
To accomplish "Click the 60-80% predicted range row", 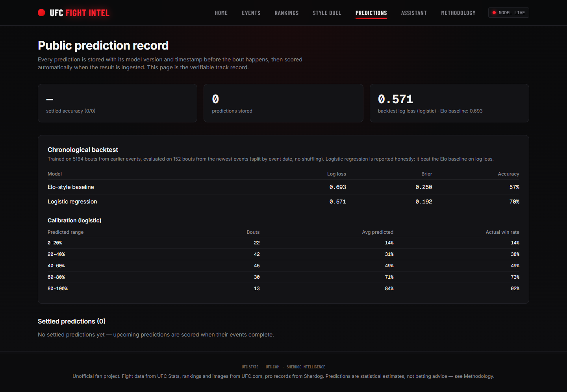I will 283,277.
